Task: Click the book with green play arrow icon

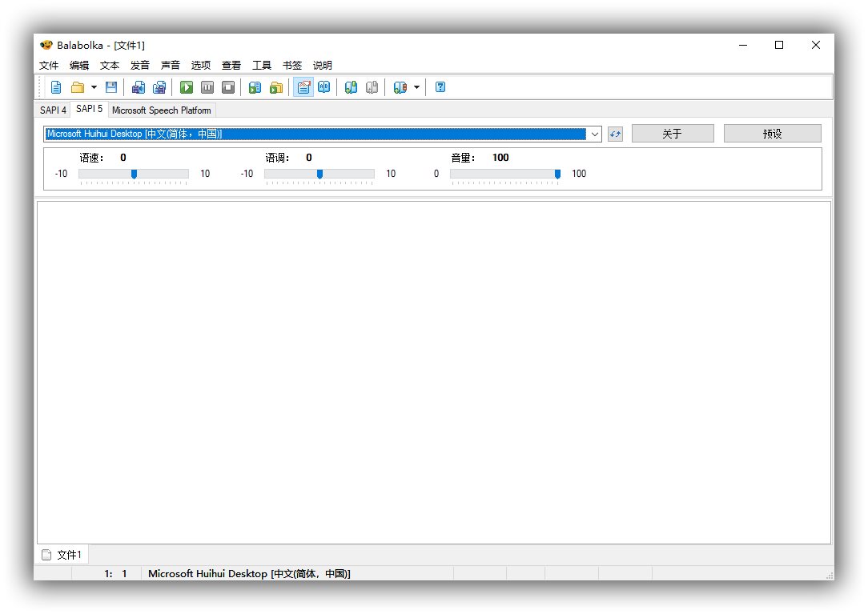Action: click(x=255, y=87)
